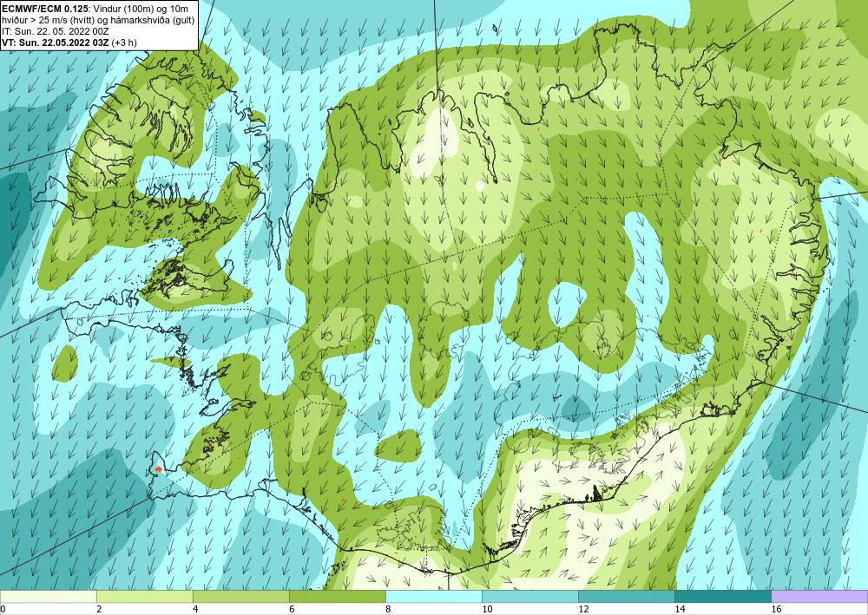Click the legend scale label '8'
The width and height of the screenshot is (868, 615).
point(388,609)
